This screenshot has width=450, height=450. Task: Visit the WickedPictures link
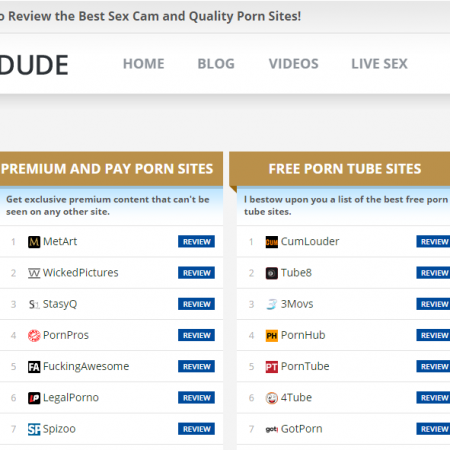(81, 273)
